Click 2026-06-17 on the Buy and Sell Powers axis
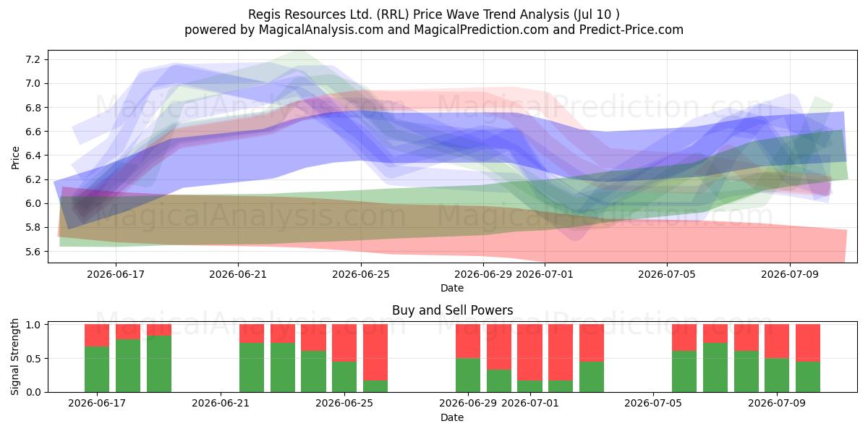868x434 pixels. [97, 404]
